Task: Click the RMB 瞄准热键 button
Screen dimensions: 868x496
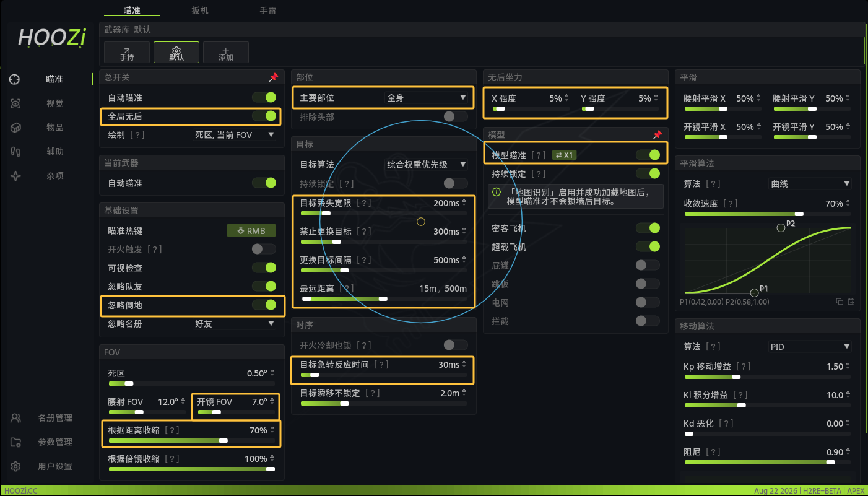Action: [251, 231]
